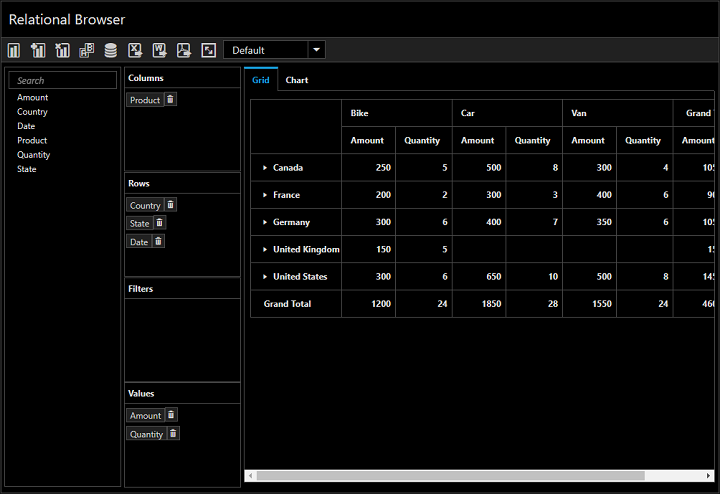Remove Product field from Columns
The image size is (720, 494).
170,100
